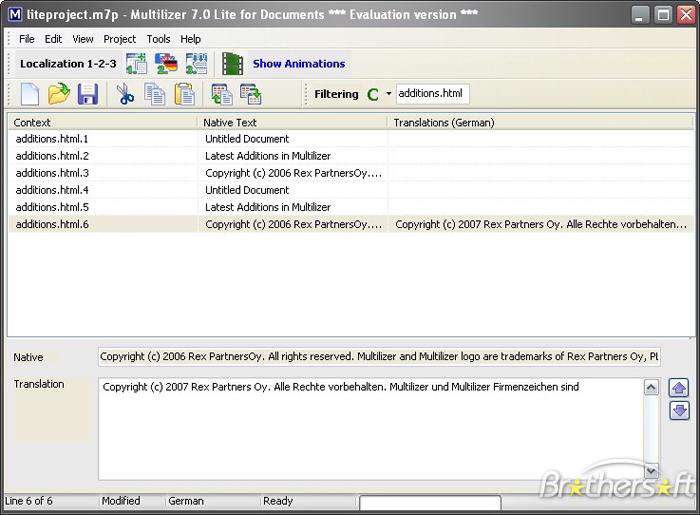The width and height of the screenshot is (700, 515).
Task: Open the Help menu
Action: coord(191,39)
